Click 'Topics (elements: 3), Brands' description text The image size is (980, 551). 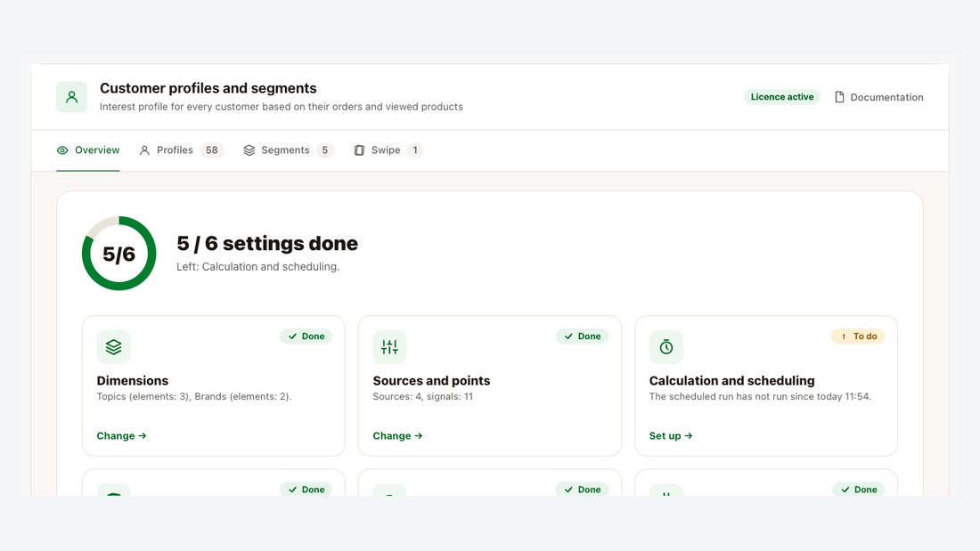(193, 397)
